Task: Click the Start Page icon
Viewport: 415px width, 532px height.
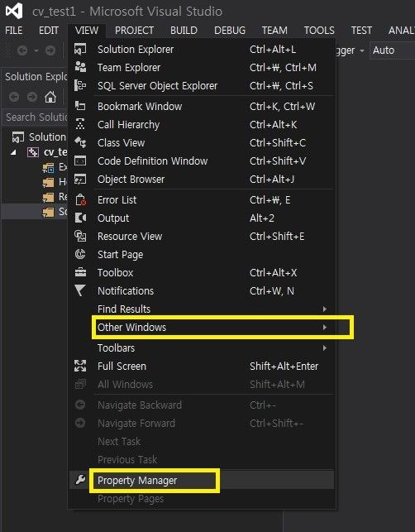Action: point(80,254)
